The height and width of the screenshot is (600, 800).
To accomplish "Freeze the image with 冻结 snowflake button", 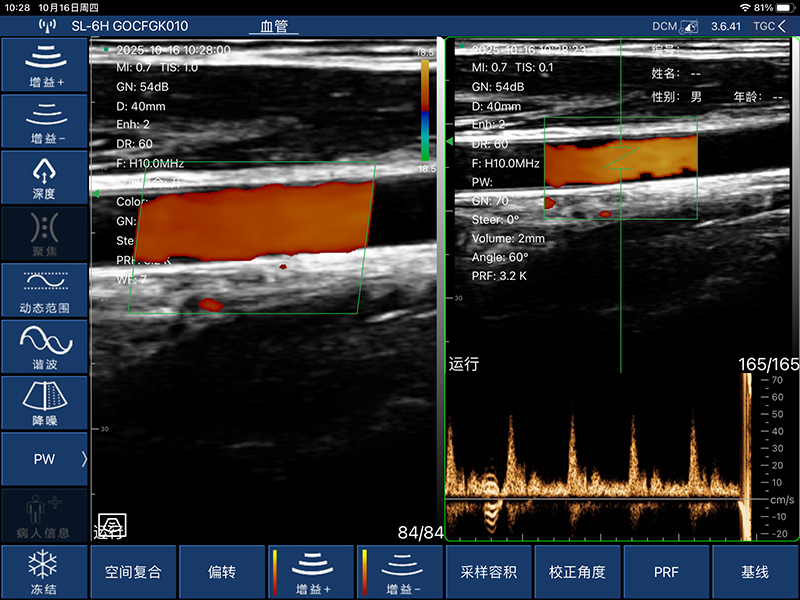I will (44, 572).
